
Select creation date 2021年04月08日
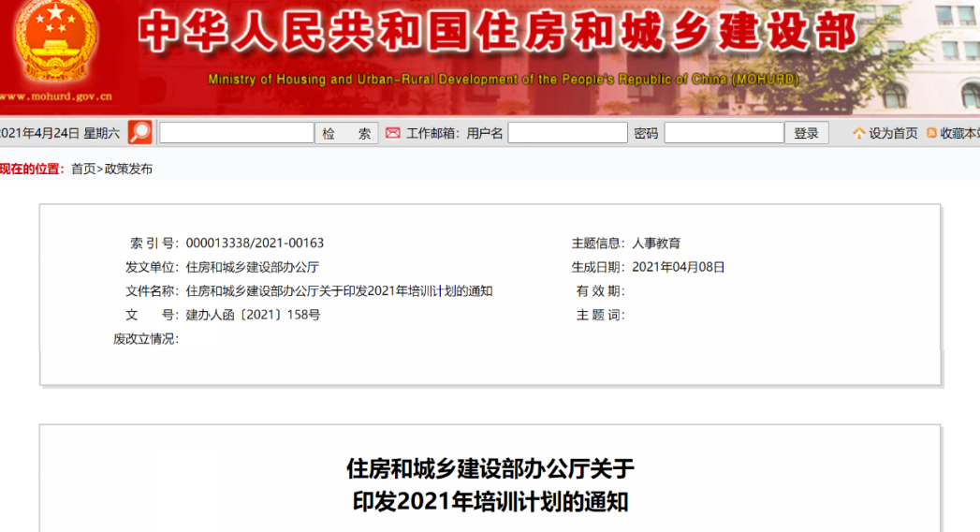(678, 267)
